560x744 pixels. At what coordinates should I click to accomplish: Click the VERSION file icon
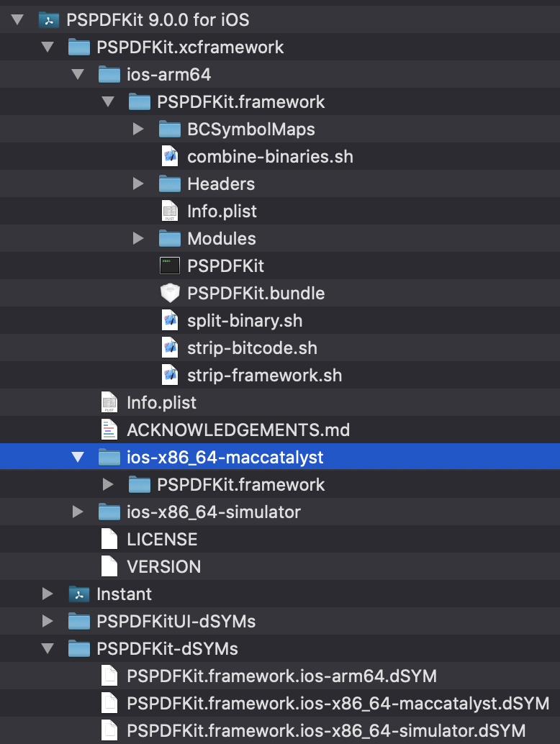coord(109,566)
